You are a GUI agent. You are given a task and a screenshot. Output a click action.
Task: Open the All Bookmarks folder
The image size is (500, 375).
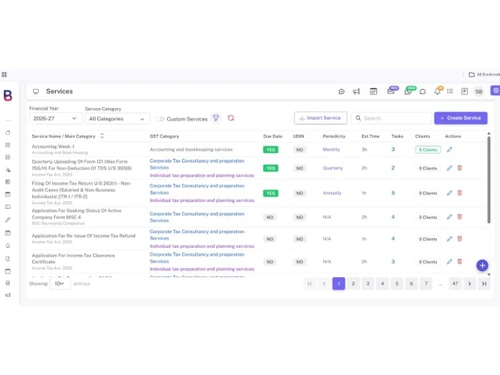click(x=485, y=74)
